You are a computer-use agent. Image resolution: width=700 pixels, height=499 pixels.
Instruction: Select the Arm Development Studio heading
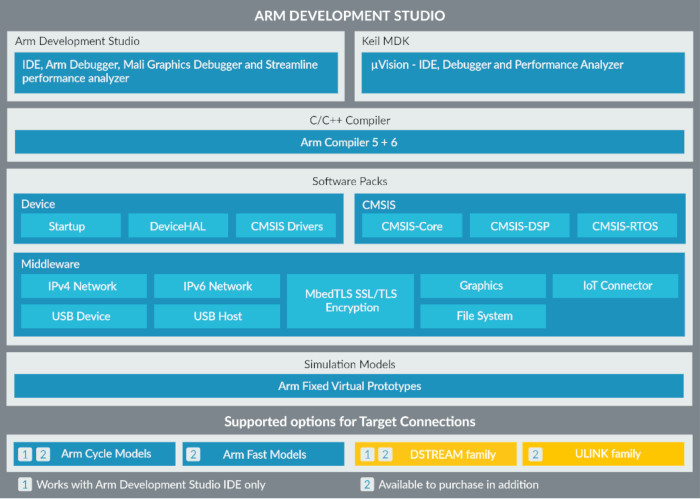pos(77,41)
